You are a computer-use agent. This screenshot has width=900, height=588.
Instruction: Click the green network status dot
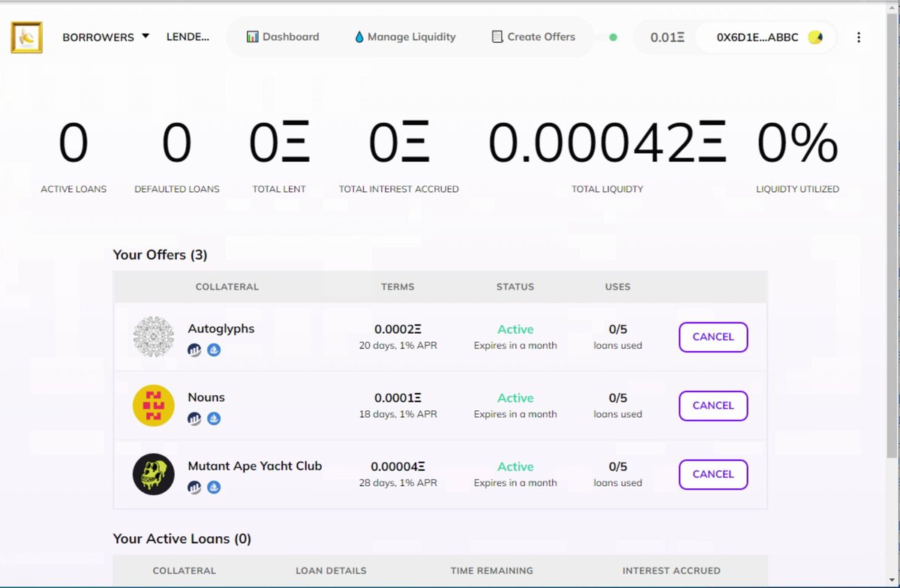pos(613,37)
